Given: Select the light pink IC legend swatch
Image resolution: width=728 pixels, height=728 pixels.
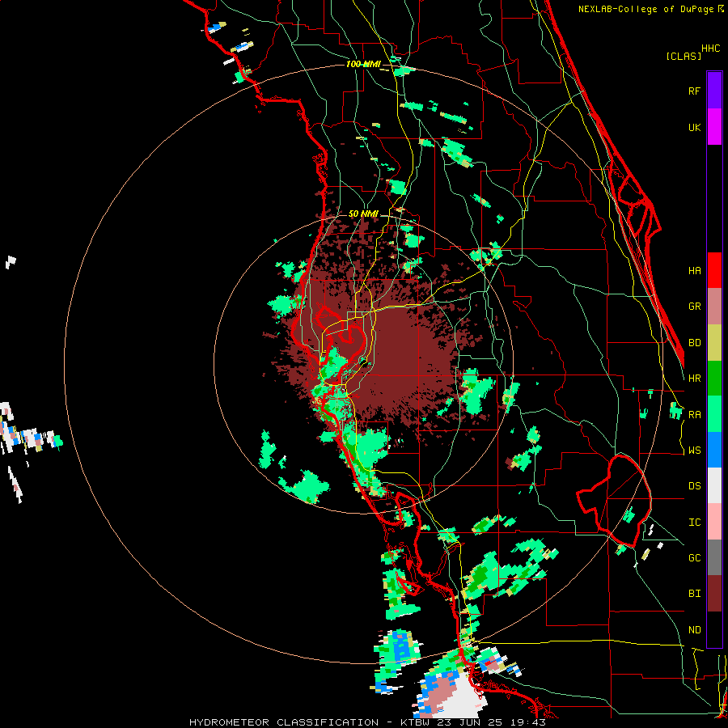Looking at the screenshot, I should [x=714, y=522].
